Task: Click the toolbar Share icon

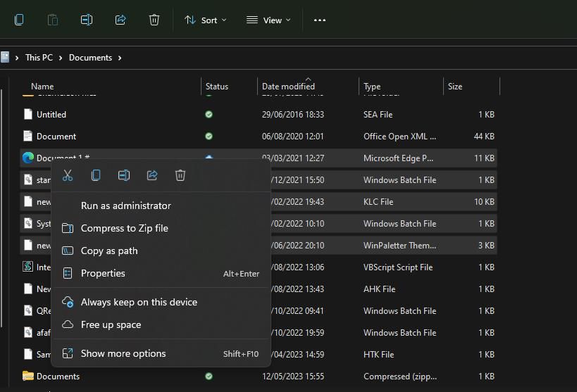Action: pyautogui.click(x=120, y=20)
